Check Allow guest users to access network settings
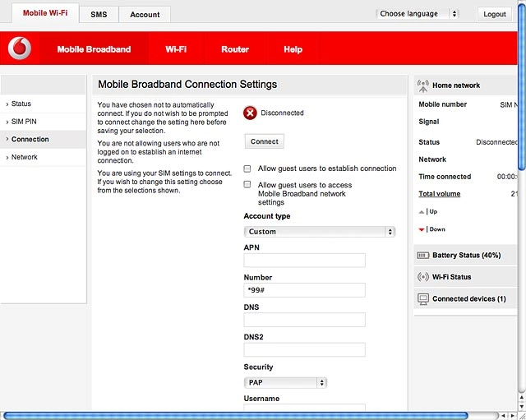The width and height of the screenshot is (526, 420). pyautogui.click(x=247, y=184)
